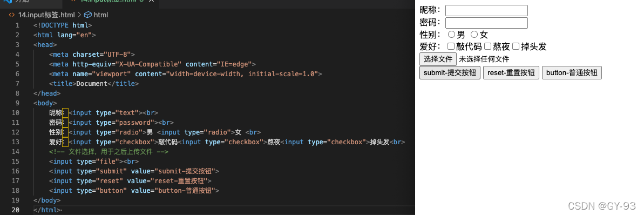Click the reset-重置按钮 button
Screen dimensions: 644x215
click(511, 73)
